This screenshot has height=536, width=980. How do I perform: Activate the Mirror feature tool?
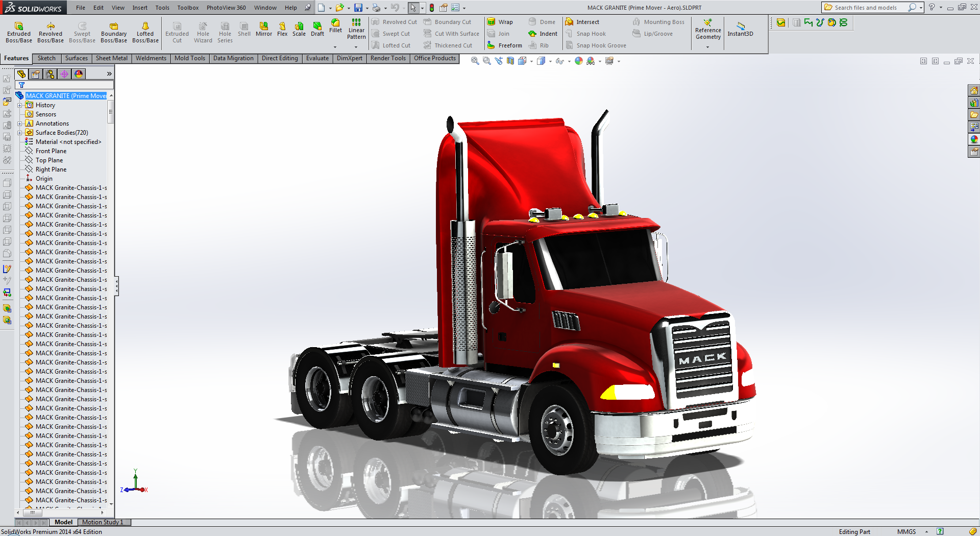[x=264, y=29]
